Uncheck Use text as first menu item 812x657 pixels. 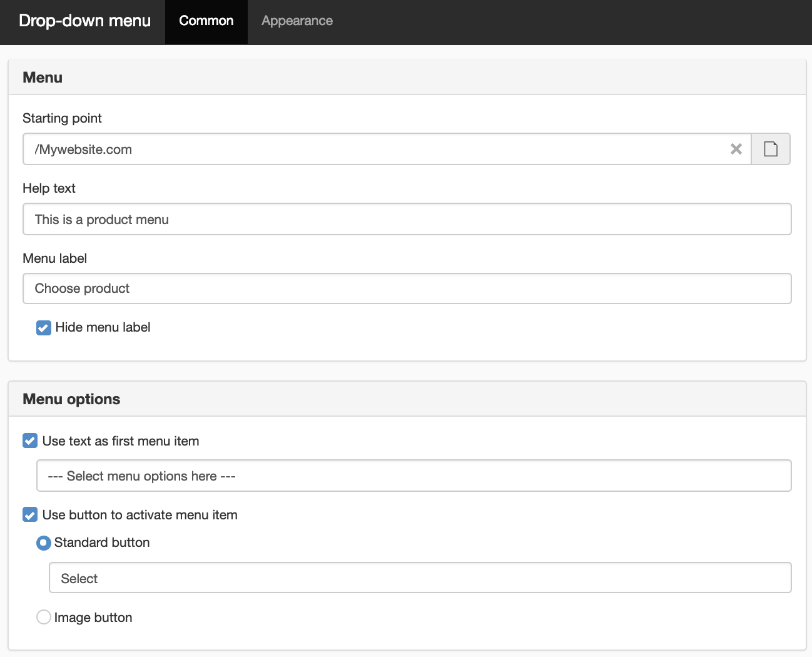[30, 441]
